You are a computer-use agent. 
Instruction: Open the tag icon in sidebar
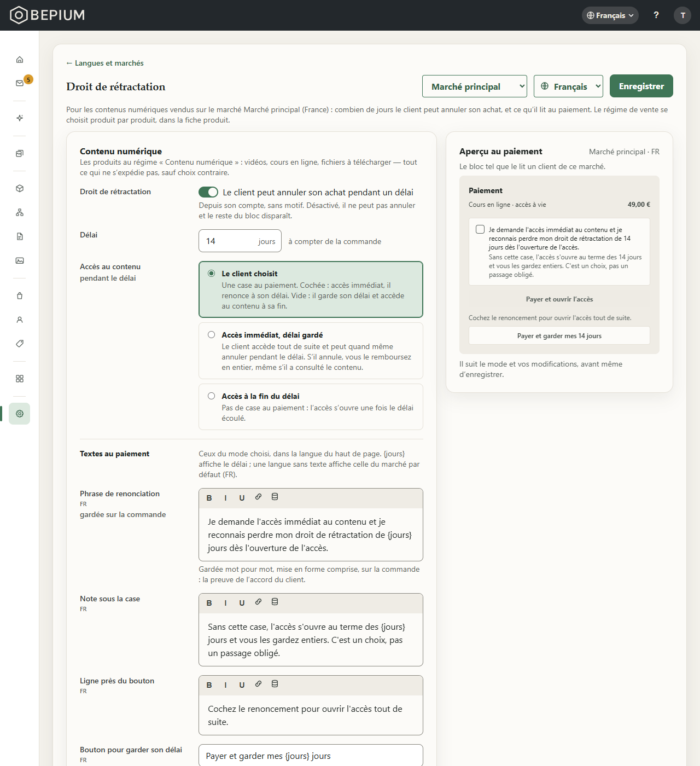[x=20, y=344]
